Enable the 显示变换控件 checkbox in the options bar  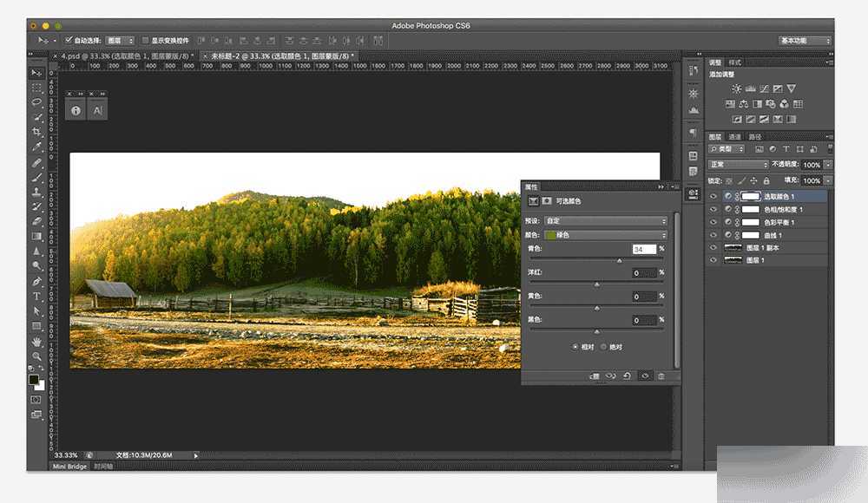(x=146, y=40)
